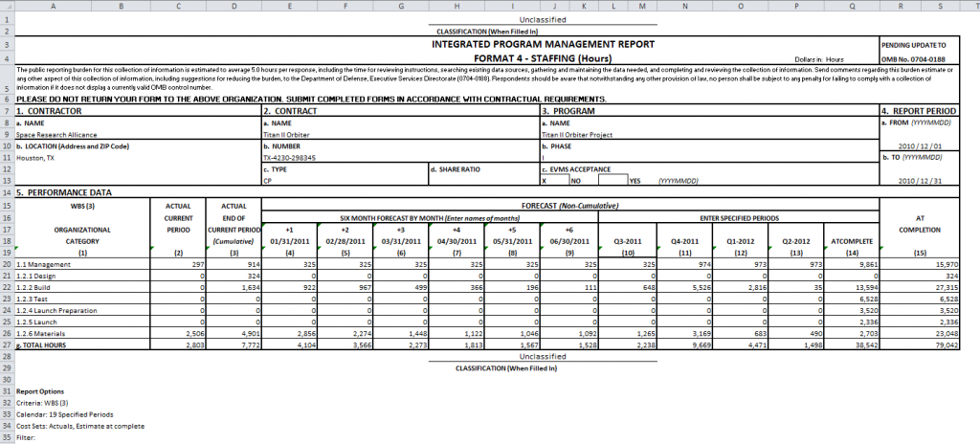
Task: Click row 20 header
Action: (x=7, y=263)
